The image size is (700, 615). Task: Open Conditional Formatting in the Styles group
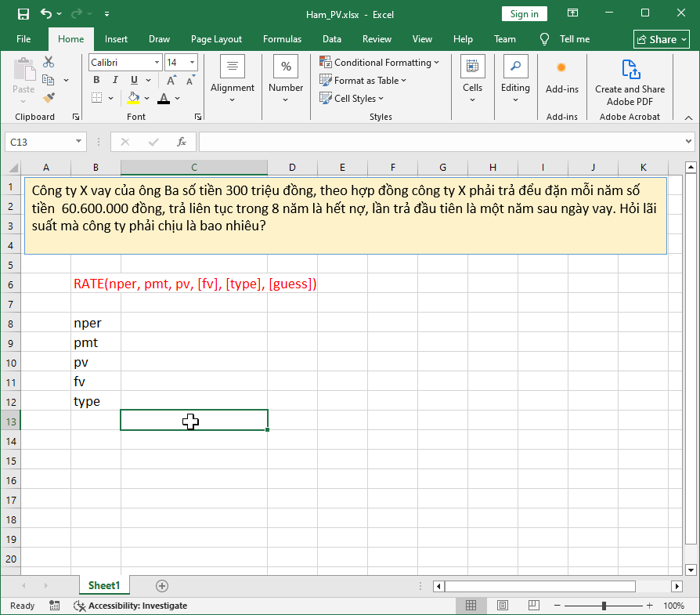[381, 62]
